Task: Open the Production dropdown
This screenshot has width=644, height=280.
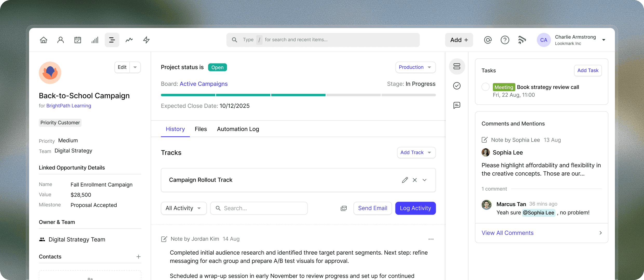Action: (x=415, y=67)
